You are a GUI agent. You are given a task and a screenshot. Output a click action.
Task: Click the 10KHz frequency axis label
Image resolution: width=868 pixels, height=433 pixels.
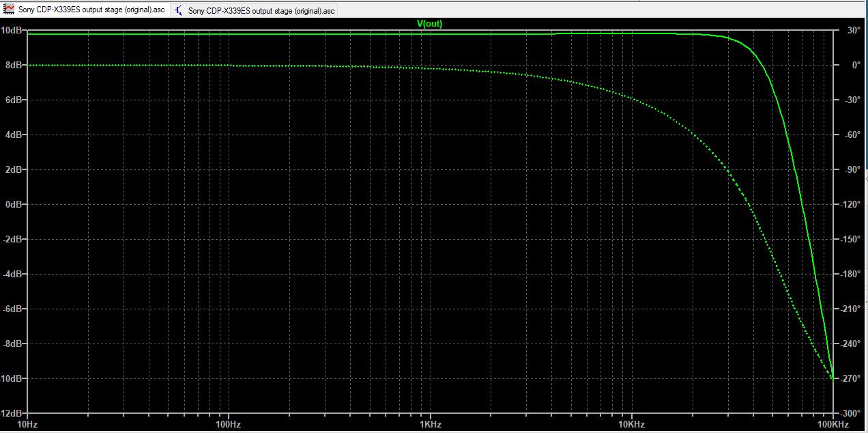[x=631, y=424]
